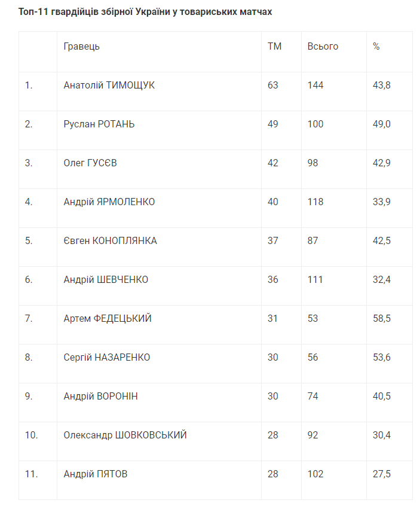420x509 pixels.
Task: Click the Гравець column header
Action: click(82, 47)
